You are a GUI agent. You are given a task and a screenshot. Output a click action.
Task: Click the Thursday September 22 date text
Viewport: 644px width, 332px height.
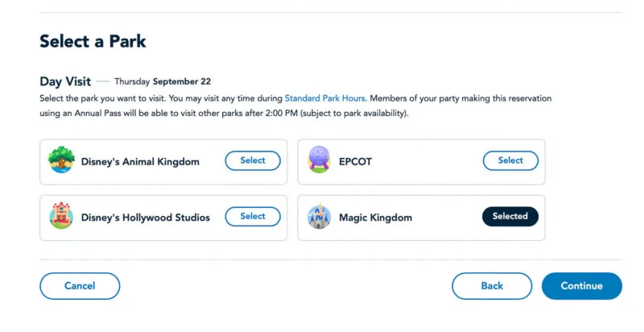click(x=163, y=81)
